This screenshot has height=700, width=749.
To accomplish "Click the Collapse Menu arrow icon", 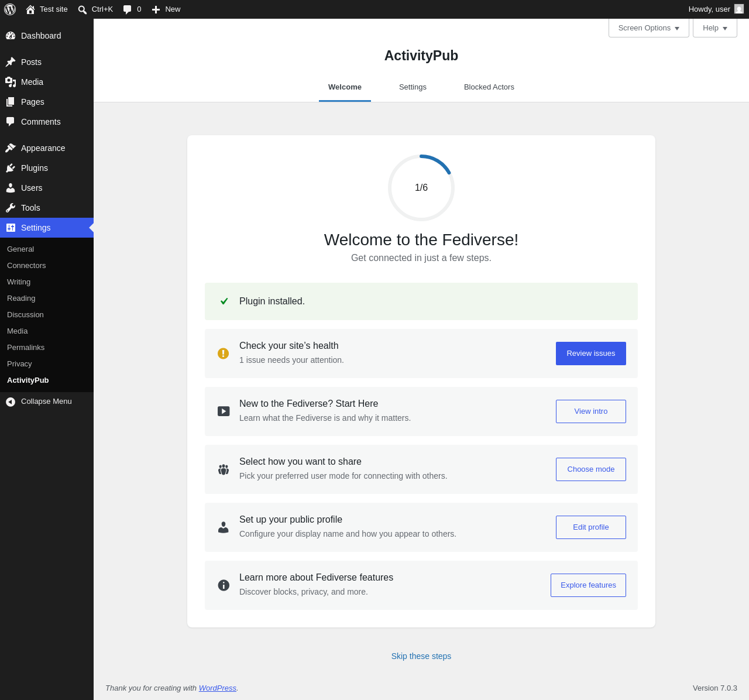I will point(11,402).
